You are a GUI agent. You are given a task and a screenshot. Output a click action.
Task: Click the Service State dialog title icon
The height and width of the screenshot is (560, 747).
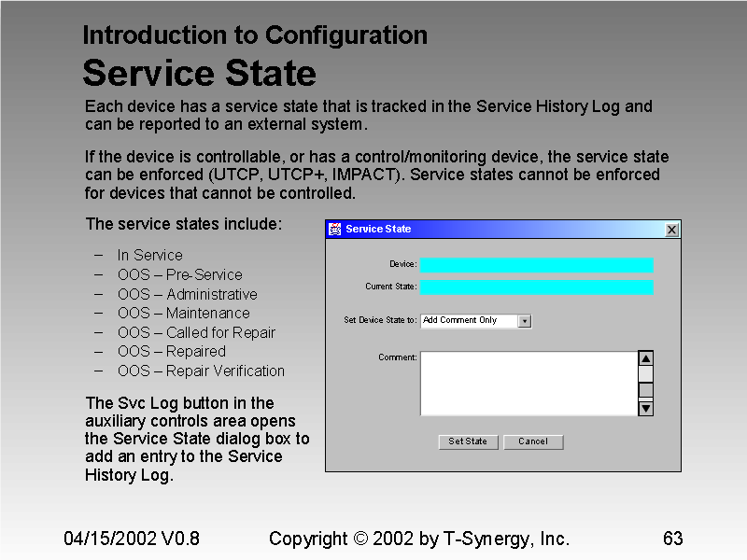(335, 230)
